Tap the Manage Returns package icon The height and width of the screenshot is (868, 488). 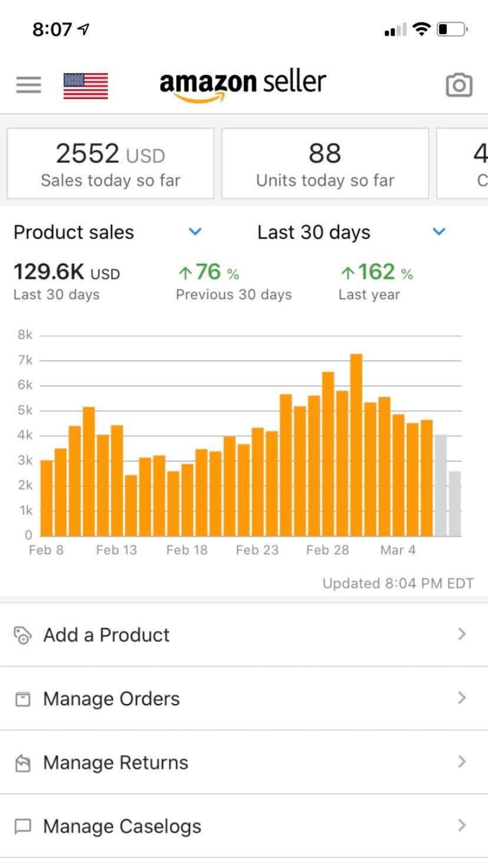pos(23,763)
